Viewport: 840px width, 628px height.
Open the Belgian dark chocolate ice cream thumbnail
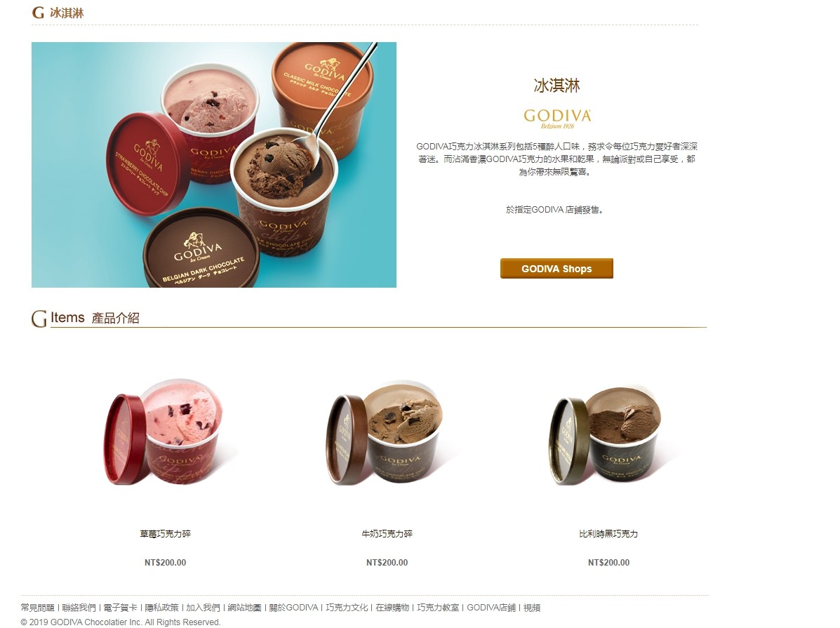click(608, 434)
